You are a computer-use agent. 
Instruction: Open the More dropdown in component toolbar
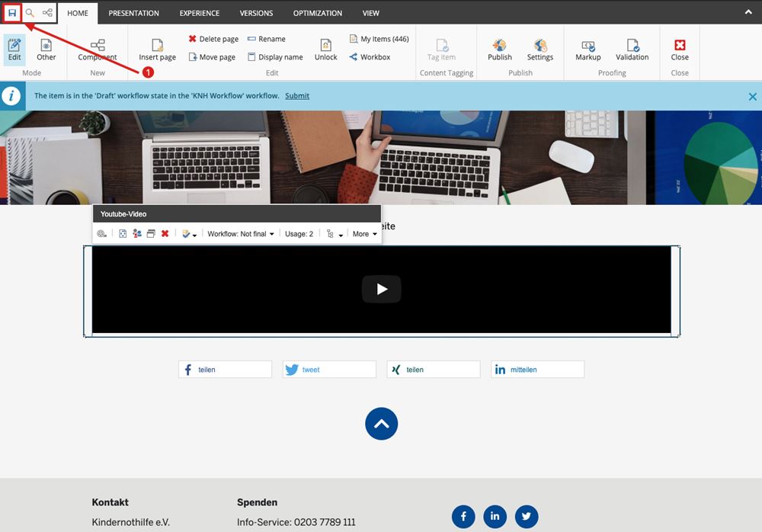click(x=364, y=234)
